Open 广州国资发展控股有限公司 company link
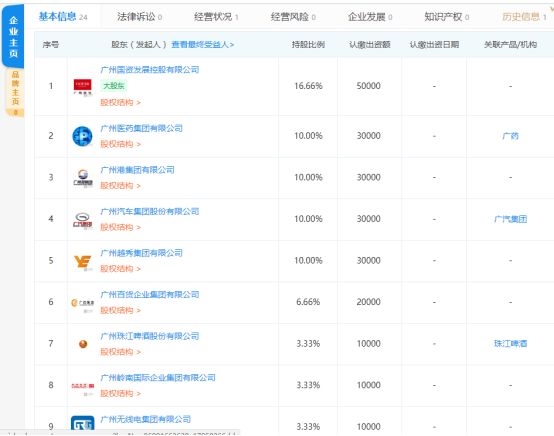The height and width of the screenshot is (436, 554). (x=150, y=70)
